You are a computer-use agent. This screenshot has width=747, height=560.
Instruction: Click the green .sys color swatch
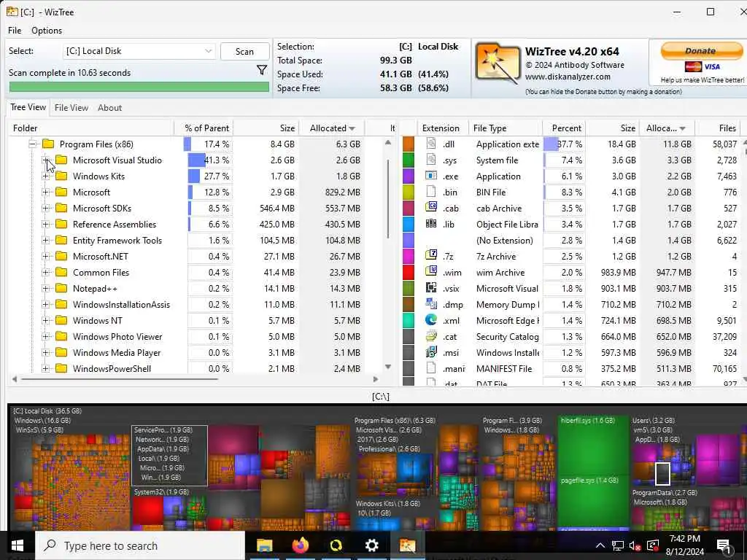[409, 160]
